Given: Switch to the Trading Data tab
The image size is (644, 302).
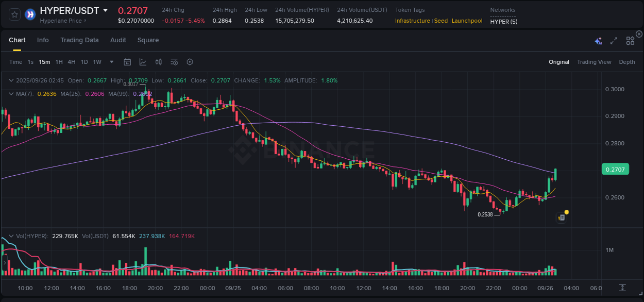Looking at the screenshot, I should click(79, 40).
